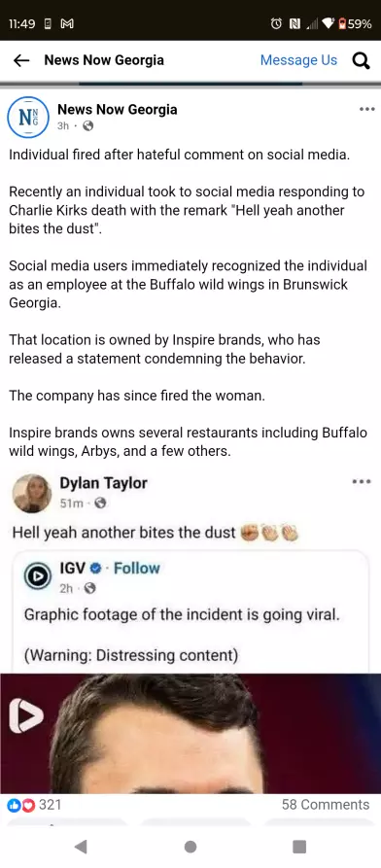
Task: Tap public globe icon under News Now Georgia
Action: point(88,126)
